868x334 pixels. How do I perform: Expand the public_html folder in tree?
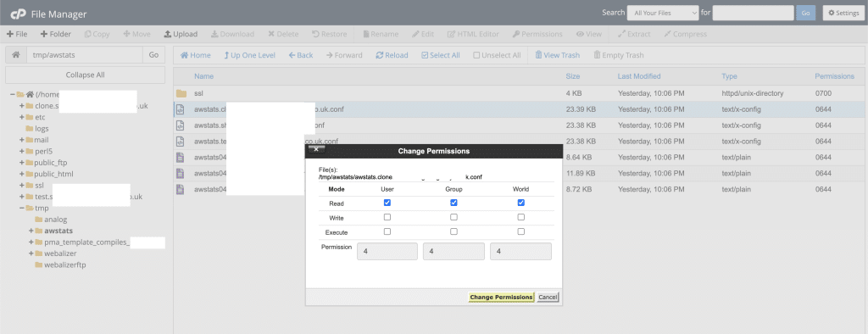[21, 174]
